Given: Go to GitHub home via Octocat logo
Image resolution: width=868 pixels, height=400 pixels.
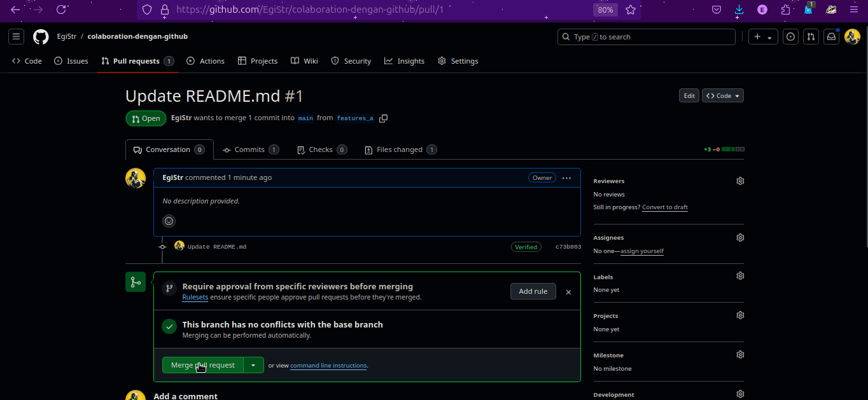Looking at the screenshot, I should pyautogui.click(x=41, y=37).
